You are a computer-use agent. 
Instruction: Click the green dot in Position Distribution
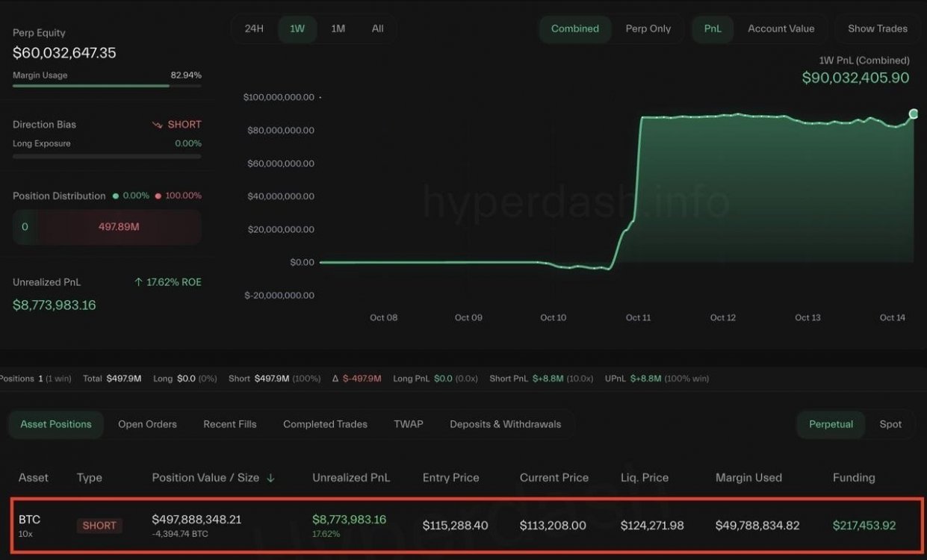(116, 196)
